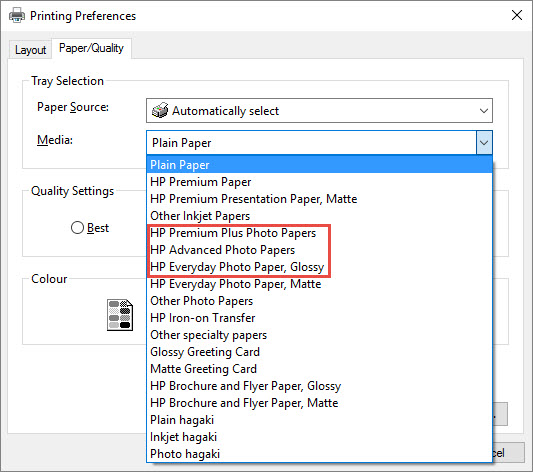
Task: Choose HP Iron-on Transfer
Action: point(319,318)
